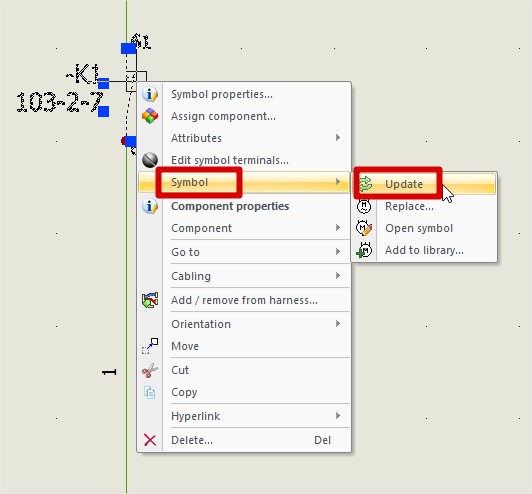Click the green Update arrows icon
The width and height of the screenshot is (532, 494).
[x=365, y=184]
